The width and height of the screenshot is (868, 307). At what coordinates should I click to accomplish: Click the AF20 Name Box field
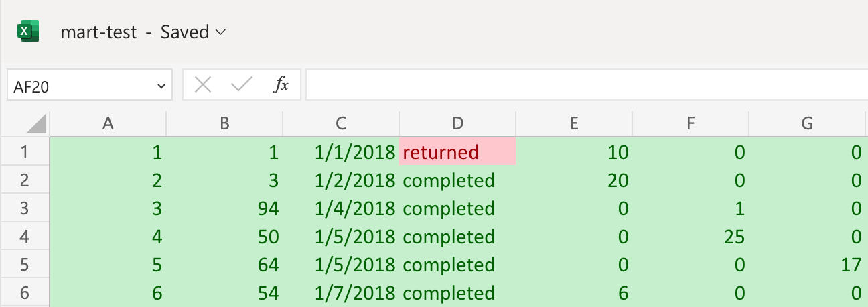[x=80, y=86]
